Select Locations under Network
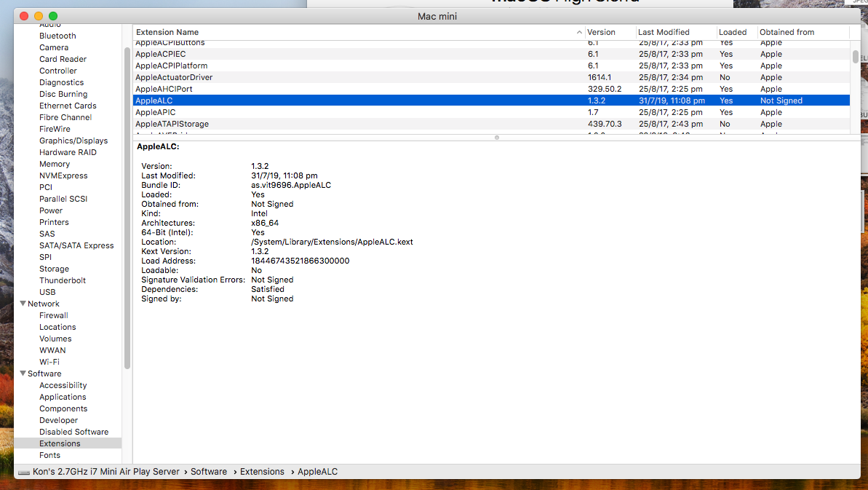This screenshot has height=490, width=868. click(x=57, y=327)
